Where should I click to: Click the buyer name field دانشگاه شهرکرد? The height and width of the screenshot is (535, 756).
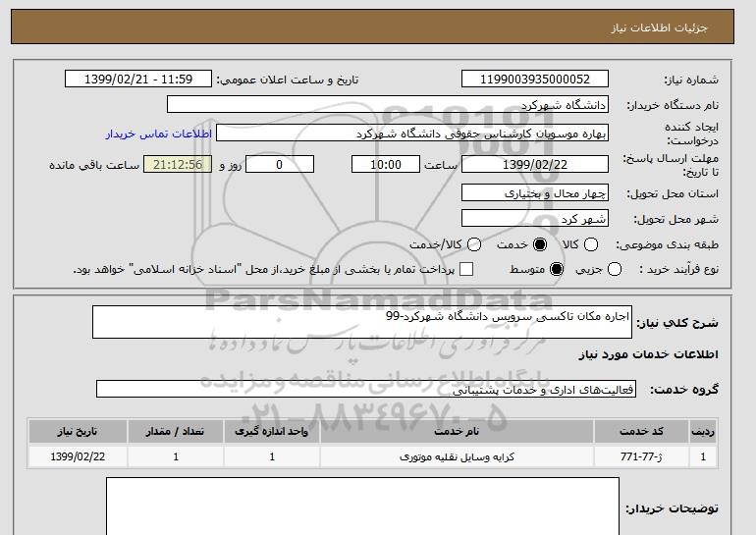(388, 105)
